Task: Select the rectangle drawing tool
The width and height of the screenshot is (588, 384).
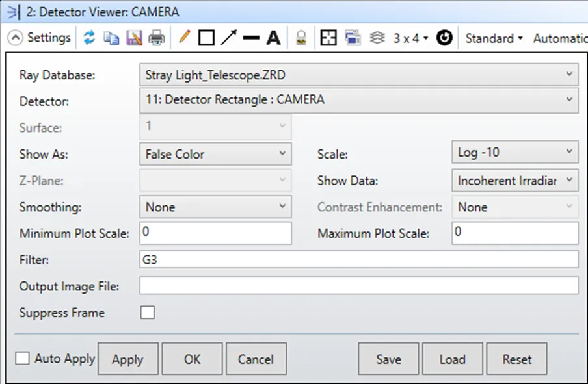Action: tap(206, 38)
